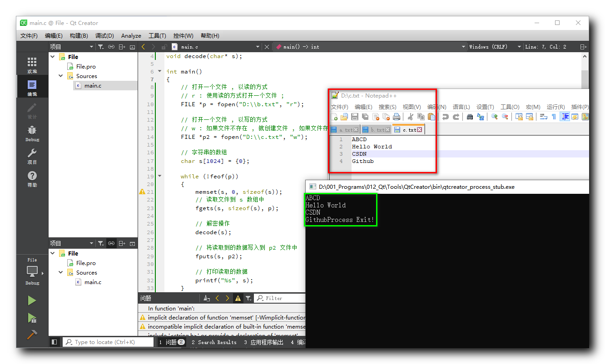Open the Windows (CRLF) line ending dropdown
The height and width of the screenshot is (364, 605).
pos(495,47)
